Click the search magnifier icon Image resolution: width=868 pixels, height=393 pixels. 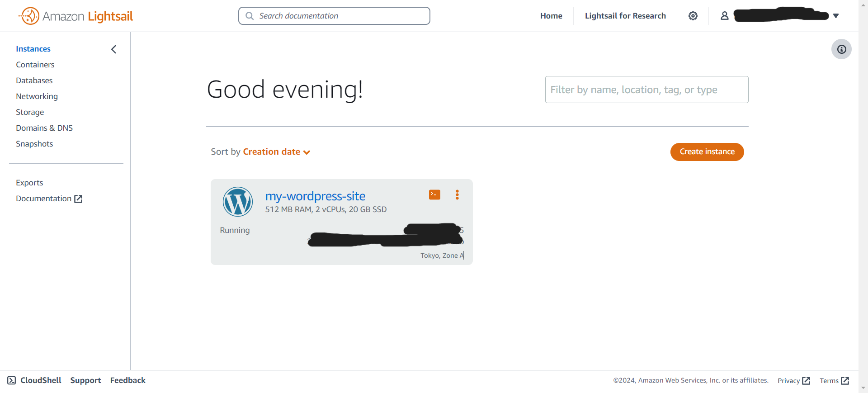(x=250, y=16)
